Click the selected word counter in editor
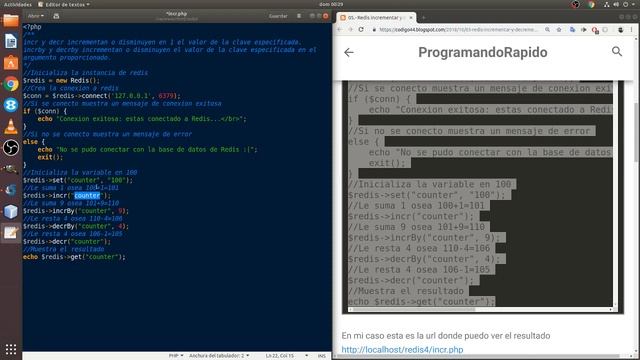Viewport: 640px width, 360px height. (x=87, y=196)
